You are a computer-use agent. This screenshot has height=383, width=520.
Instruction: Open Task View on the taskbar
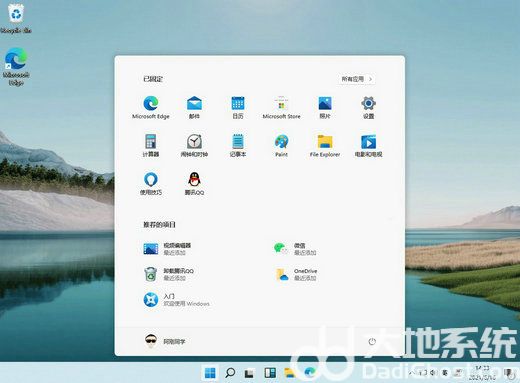(249, 373)
